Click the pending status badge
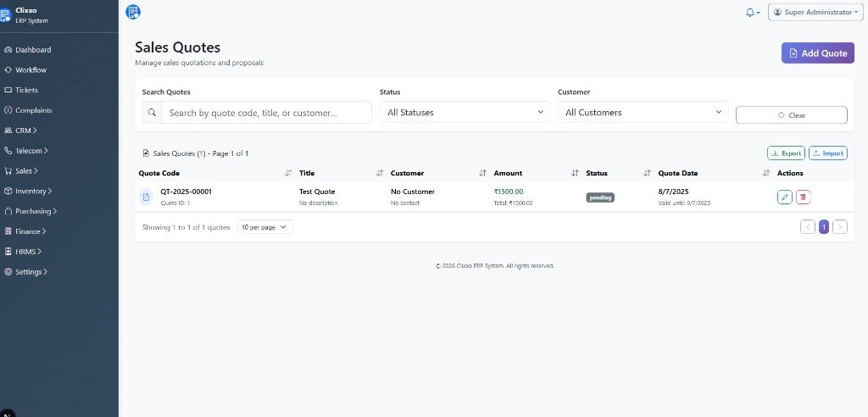The height and width of the screenshot is (417, 868). [x=600, y=197]
